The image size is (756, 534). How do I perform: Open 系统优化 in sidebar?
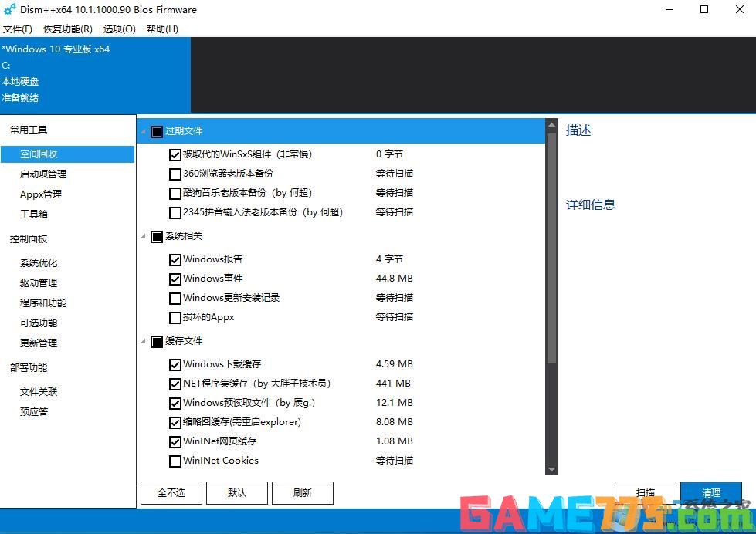tap(39, 263)
